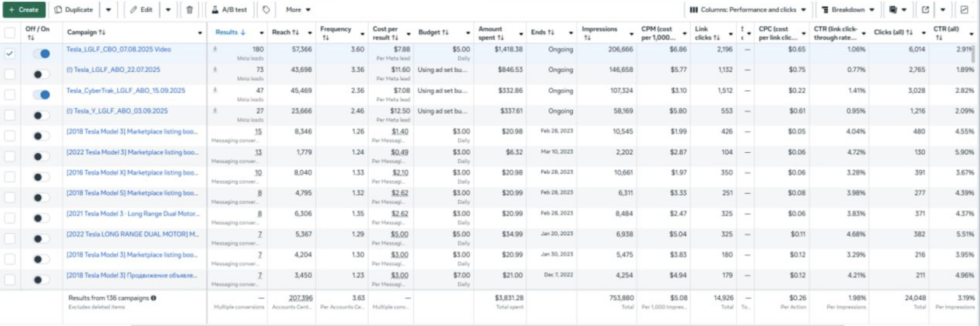Viewport: 980px width, 326px height.
Task: Open the Tesla_LGLF_CBO_07.08.2025 Video campaign link
Action: point(118,50)
